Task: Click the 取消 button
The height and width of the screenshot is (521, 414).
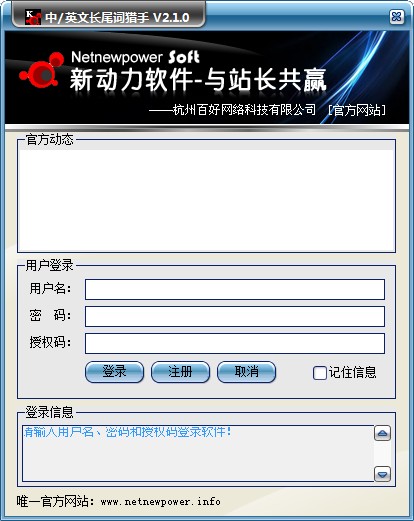Action: (246, 372)
